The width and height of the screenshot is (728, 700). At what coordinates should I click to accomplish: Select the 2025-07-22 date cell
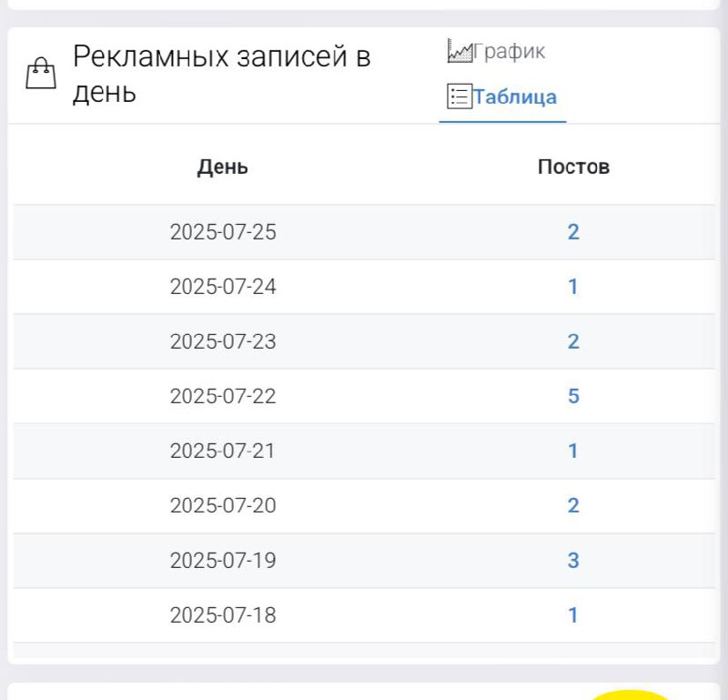tap(222, 396)
